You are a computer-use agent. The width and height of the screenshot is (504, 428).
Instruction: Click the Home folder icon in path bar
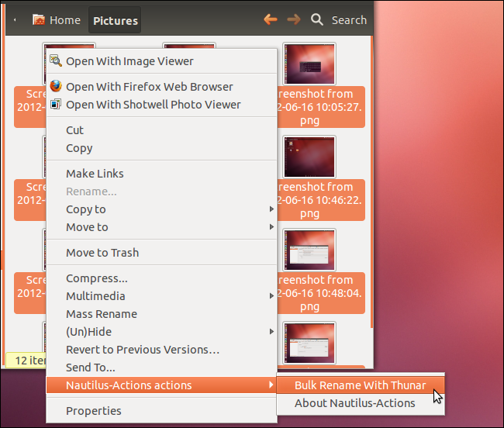pyautogui.click(x=39, y=20)
